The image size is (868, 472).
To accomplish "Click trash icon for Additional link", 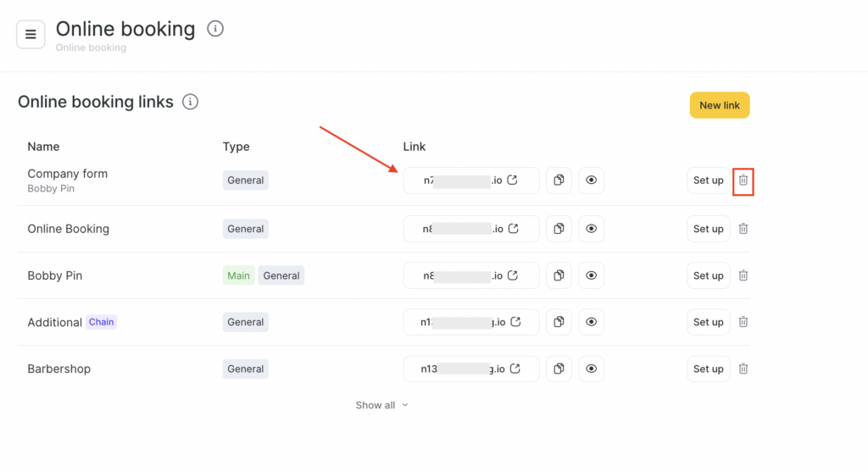I will (743, 322).
